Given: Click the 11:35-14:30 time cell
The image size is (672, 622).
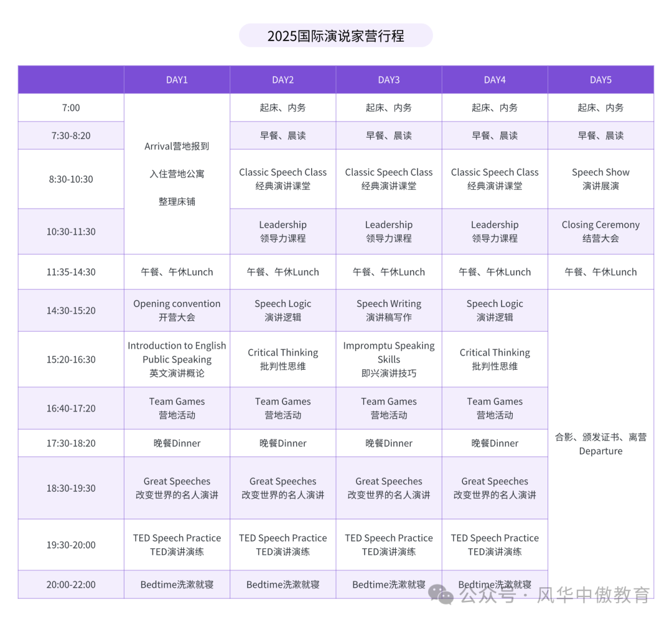Looking at the screenshot, I should tap(71, 272).
